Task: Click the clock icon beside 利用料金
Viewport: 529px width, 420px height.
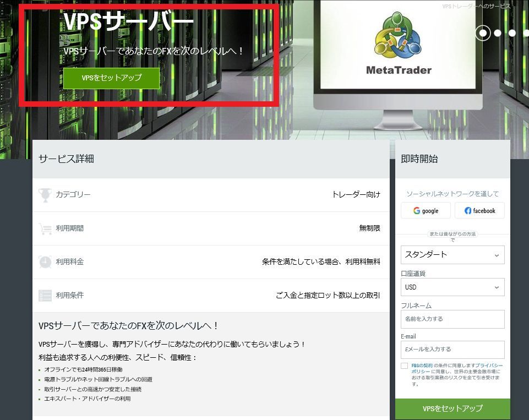Action: click(45, 262)
